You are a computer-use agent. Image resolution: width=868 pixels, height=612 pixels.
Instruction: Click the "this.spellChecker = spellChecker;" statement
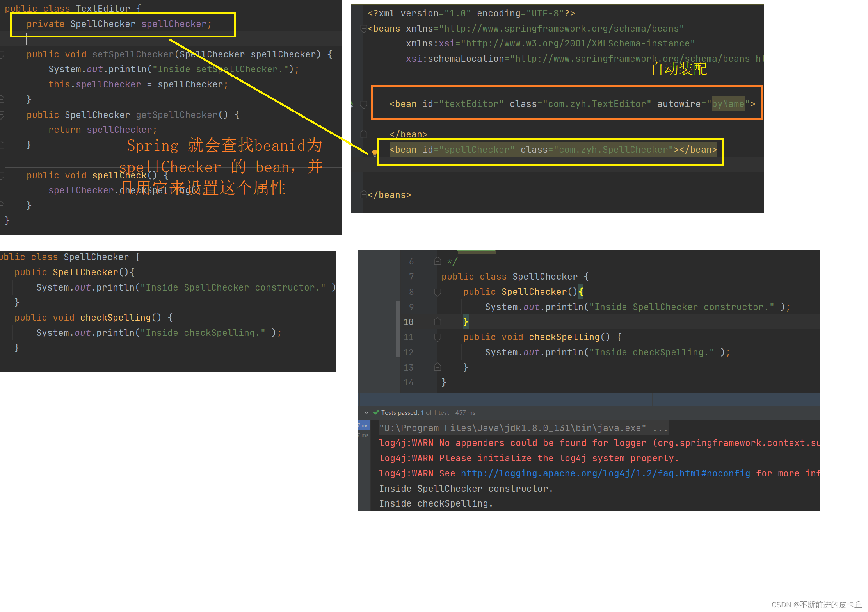(138, 84)
